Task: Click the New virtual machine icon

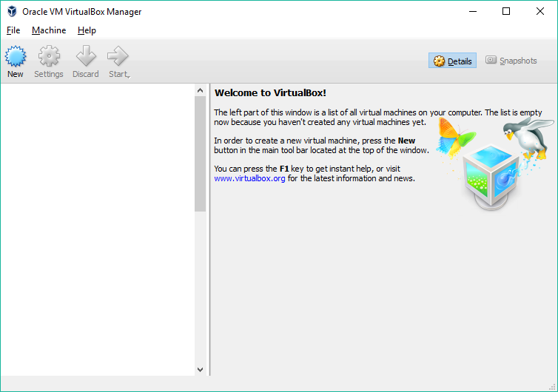Action: (16, 56)
